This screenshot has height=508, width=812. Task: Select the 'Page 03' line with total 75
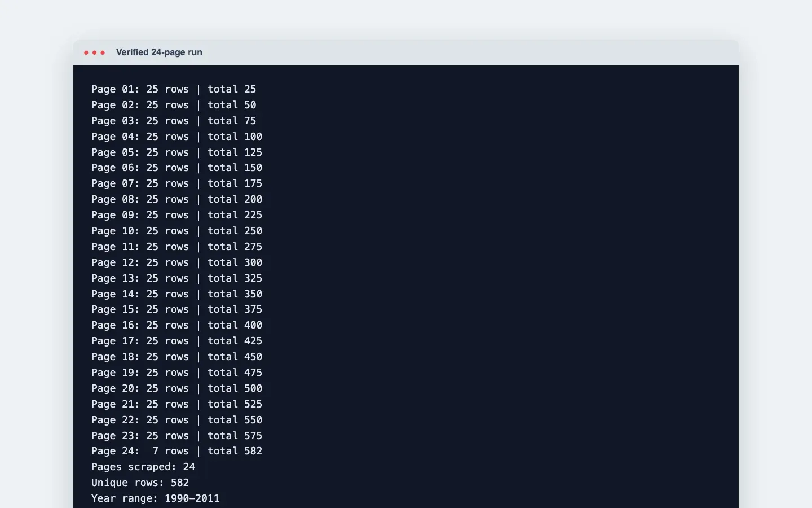click(174, 121)
